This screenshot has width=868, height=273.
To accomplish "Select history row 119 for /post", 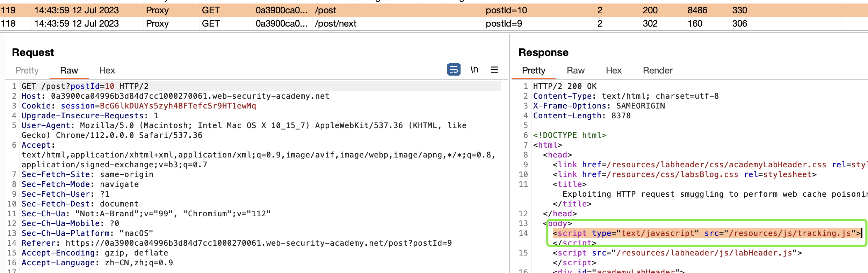I will point(325,10).
